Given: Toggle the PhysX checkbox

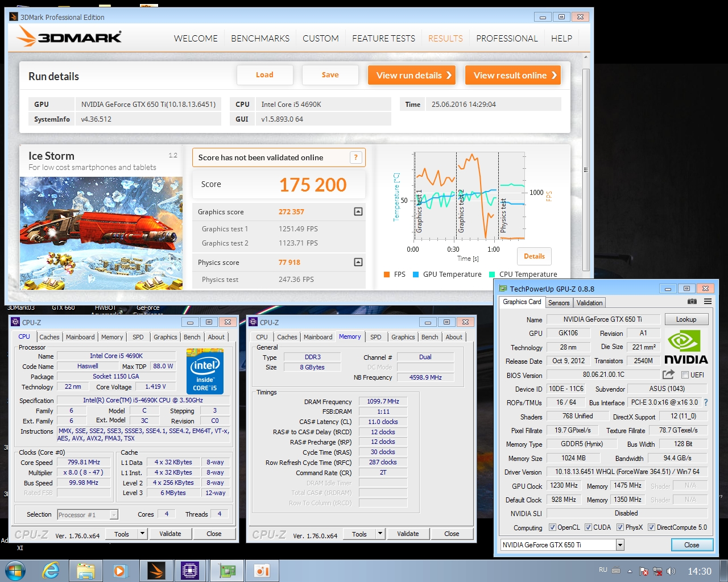Looking at the screenshot, I should [x=620, y=527].
